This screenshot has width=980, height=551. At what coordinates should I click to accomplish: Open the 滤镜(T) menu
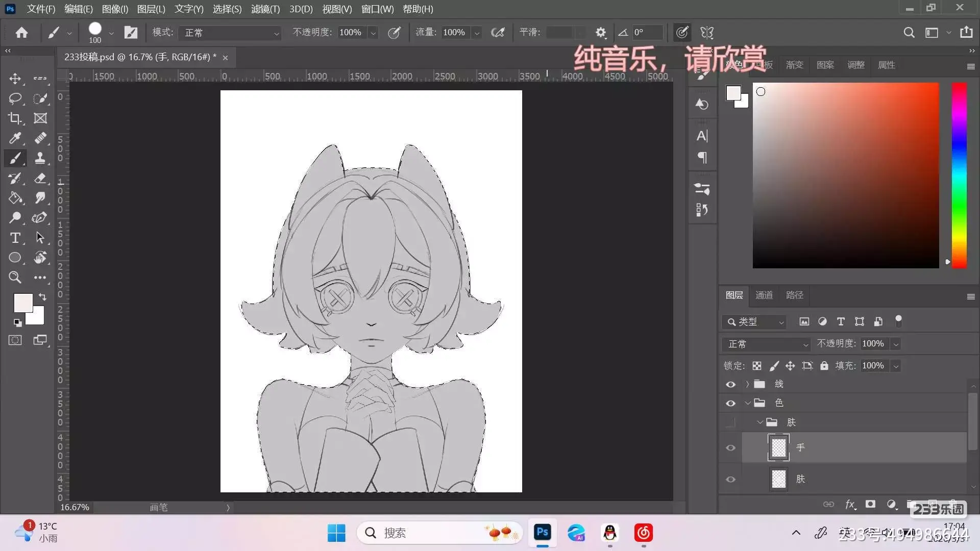[x=265, y=9]
